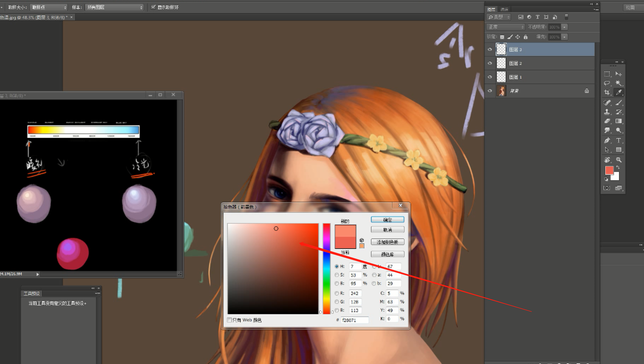Image resolution: width=644 pixels, height=364 pixels.
Task: Select the Magic Wand tool
Action: (x=619, y=83)
